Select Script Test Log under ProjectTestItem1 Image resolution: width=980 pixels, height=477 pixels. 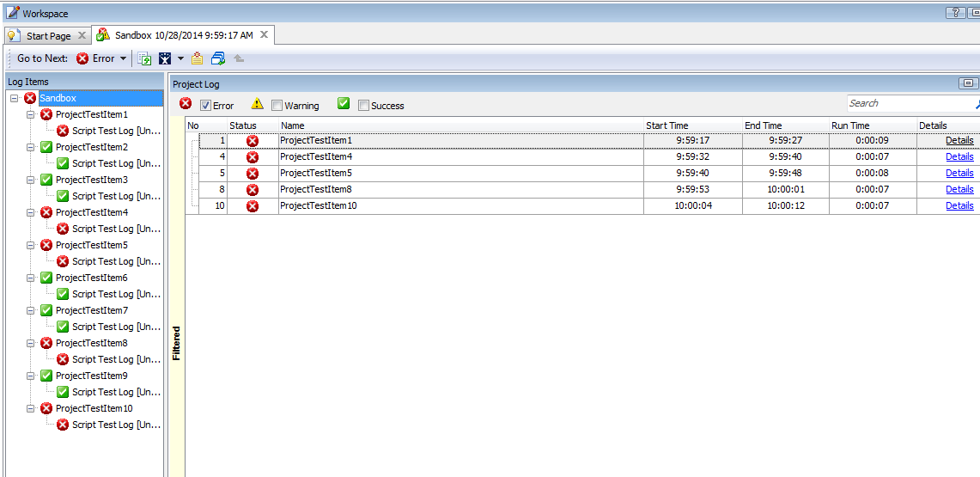click(x=116, y=131)
